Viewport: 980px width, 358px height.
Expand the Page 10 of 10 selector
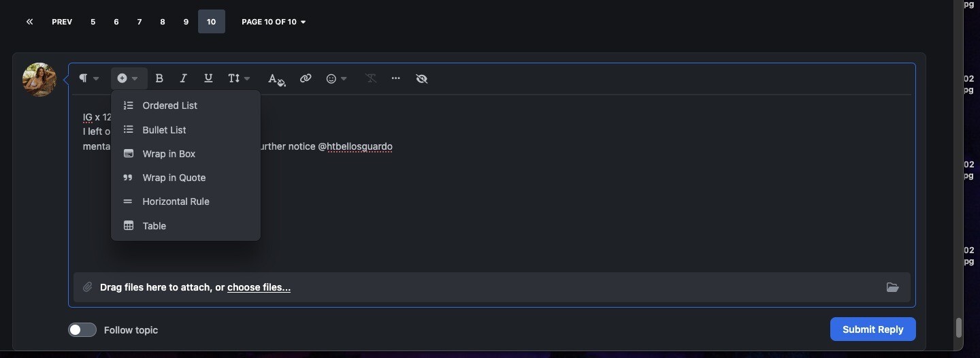click(x=274, y=22)
